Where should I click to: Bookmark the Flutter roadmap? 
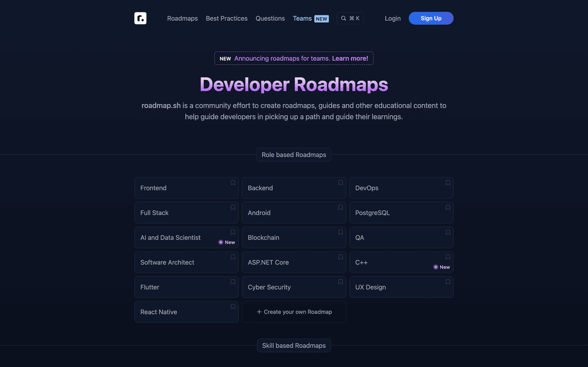pyautogui.click(x=233, y=282)
